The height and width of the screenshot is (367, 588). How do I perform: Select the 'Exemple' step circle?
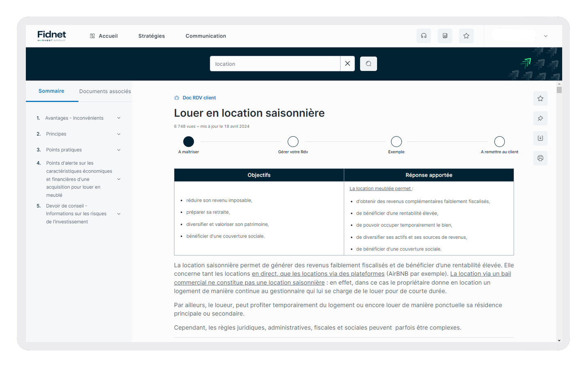point(396,141)
